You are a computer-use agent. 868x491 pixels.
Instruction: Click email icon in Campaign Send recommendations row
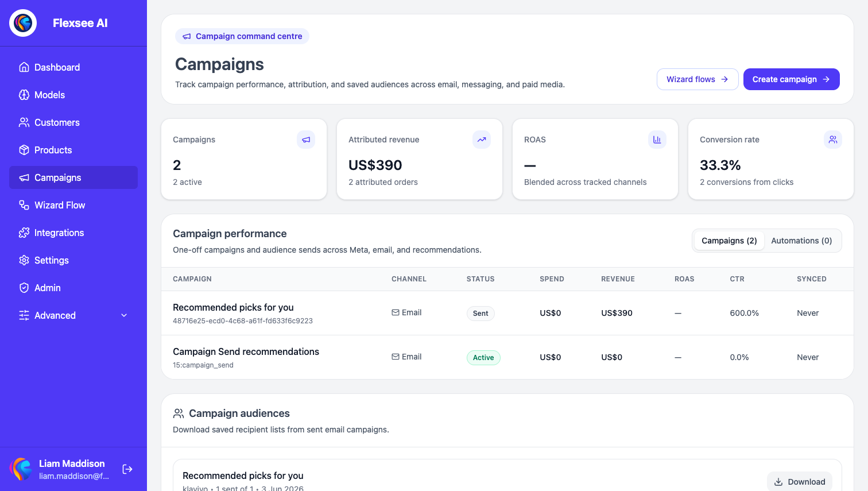[x=396, y=357]
